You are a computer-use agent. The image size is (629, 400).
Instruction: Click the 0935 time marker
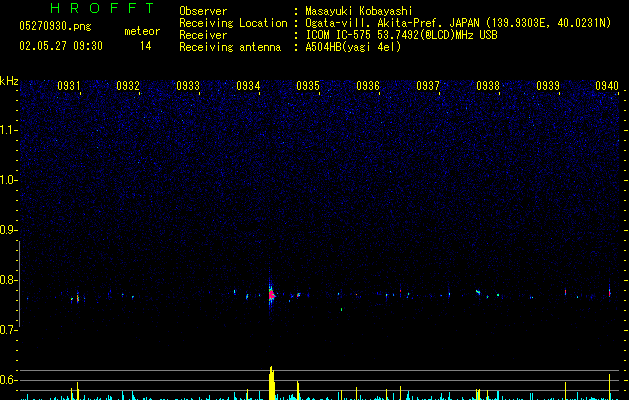(308, 86)
